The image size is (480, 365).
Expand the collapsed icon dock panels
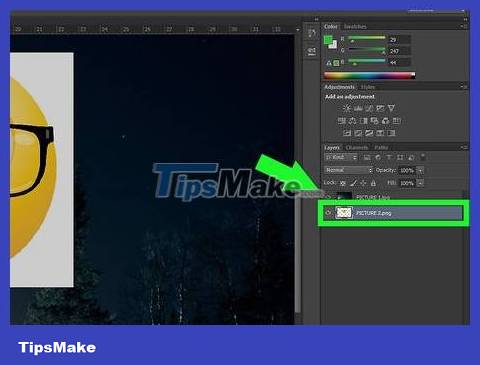click(316, 19)
